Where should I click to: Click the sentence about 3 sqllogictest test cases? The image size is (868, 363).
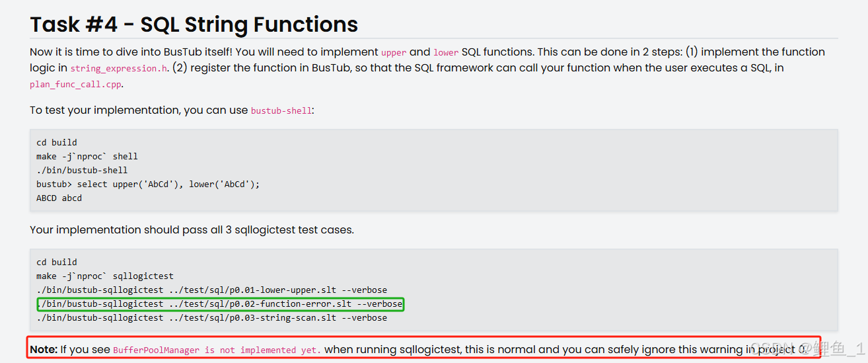point(192,230)
